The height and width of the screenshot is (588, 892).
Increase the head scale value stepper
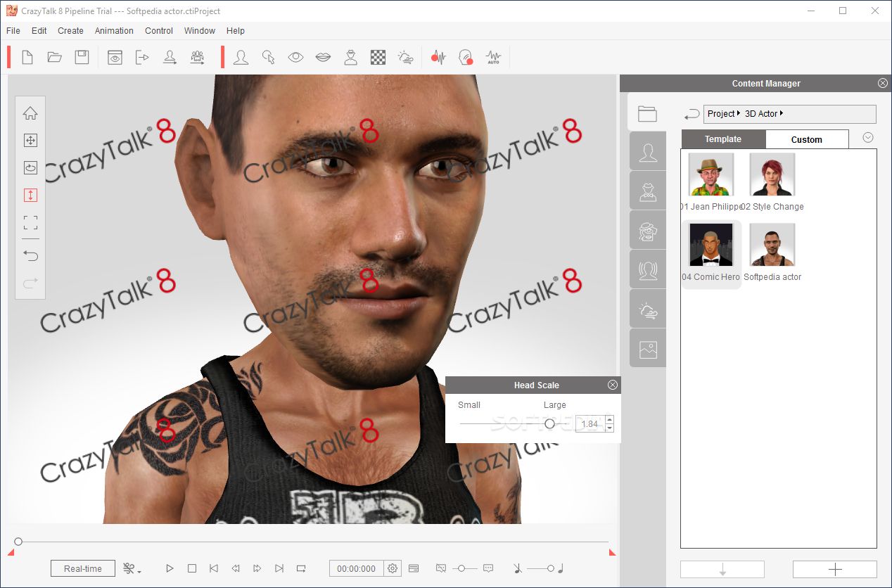tap(609, 420)
